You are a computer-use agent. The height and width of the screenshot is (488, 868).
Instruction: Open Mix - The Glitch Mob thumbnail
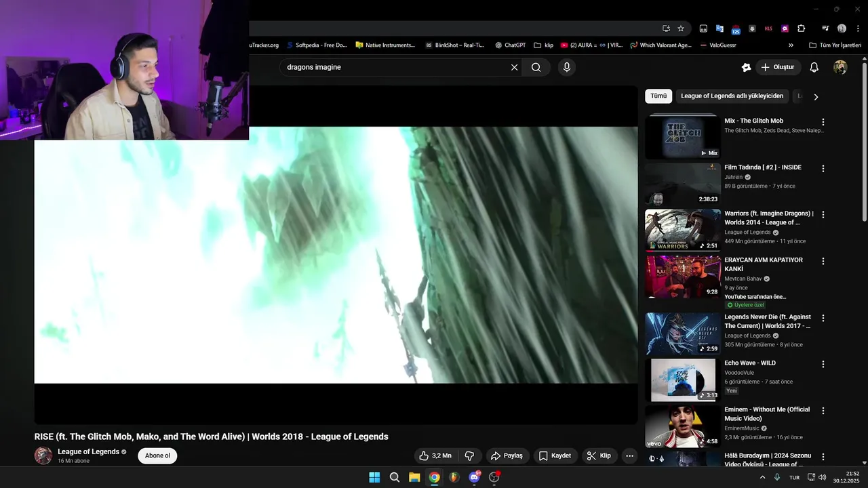click(682, 137)
